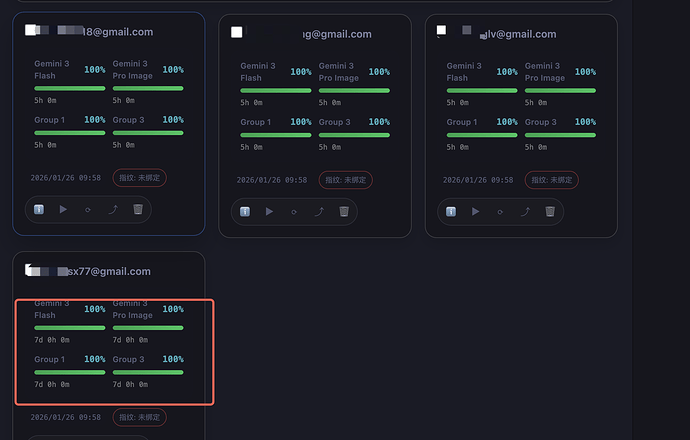Click 2026/01/26 09:58 timestamp on 18@gmail.com card
This screenshot has height=440, width=690.
coord(66,178)
